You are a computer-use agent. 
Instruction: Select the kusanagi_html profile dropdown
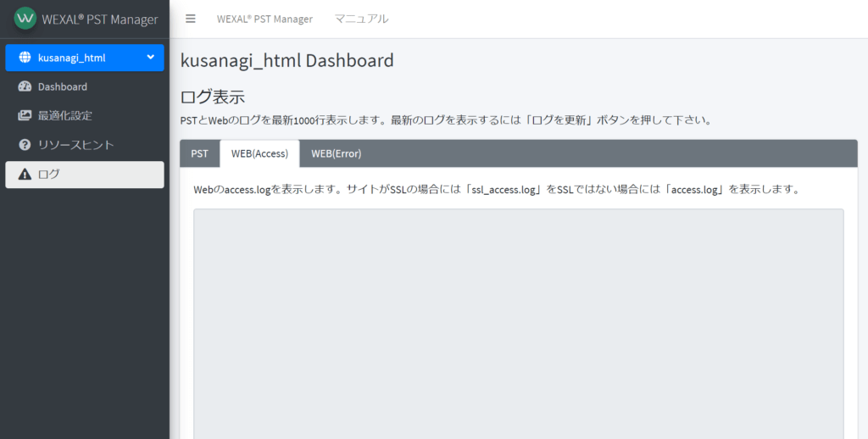point(85,58)
